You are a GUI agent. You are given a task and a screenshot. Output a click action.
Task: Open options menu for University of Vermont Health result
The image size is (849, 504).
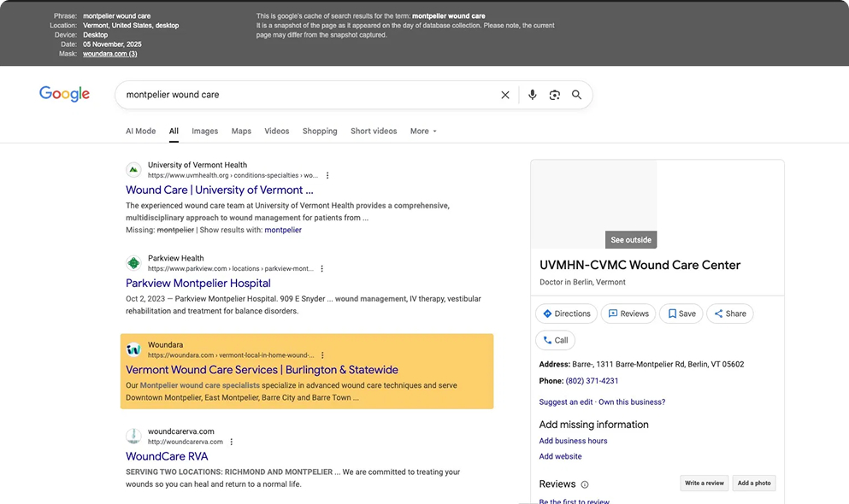327,175
